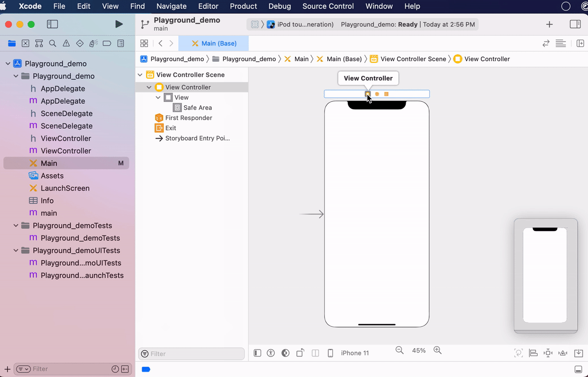Open the Report navigator
This screenshot has height=377, width=588.
[x=121, y=44]
